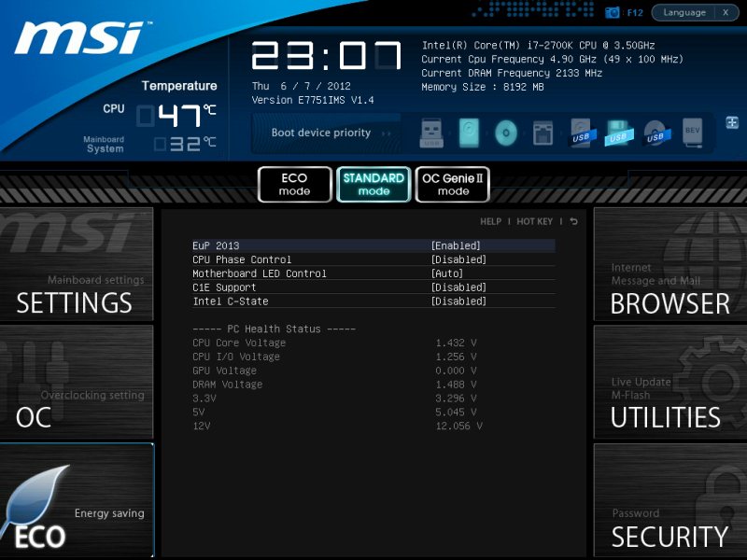Open the ECO energy saving panel
This screenshot has width=747, height=560.
pos(77,500)
